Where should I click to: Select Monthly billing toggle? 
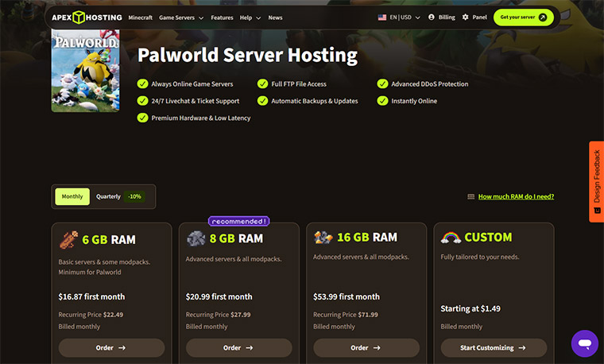click(x=72, y=196)
